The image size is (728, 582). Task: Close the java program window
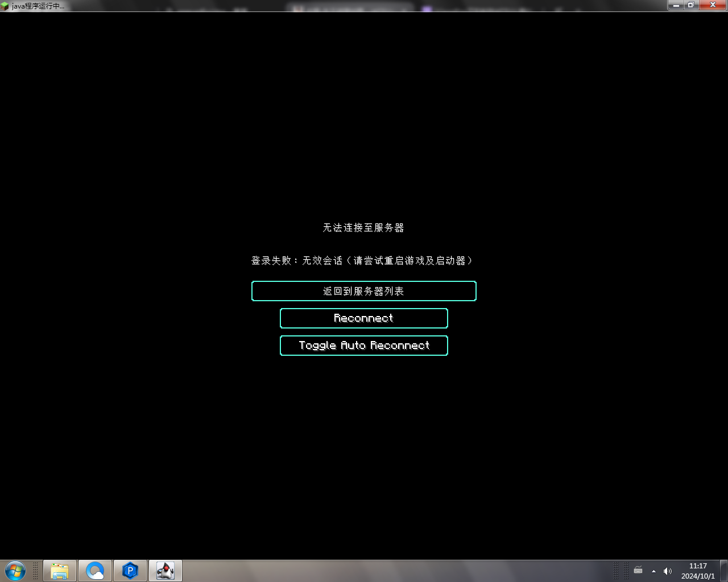coord(713,5)
